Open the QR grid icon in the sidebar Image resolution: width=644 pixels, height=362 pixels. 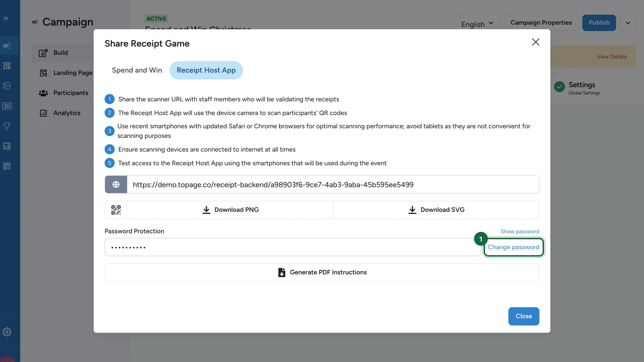[x=7, y=166]
